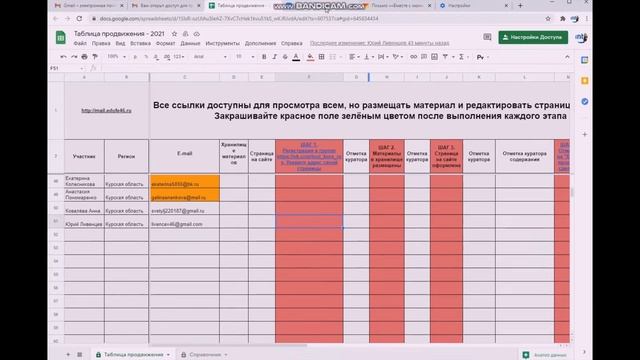640x360 pixels.
Task: Open the font family dropdown
Action: click(x=210, y=57)
